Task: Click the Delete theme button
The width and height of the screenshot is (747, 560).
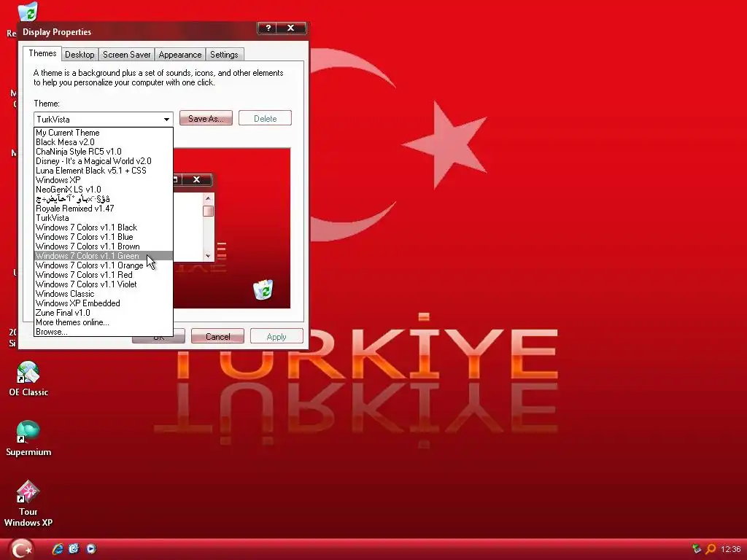Action: click(x=265, y=118)
